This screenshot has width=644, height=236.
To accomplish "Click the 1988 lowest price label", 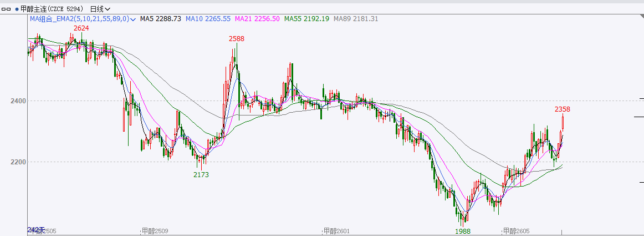I will [463, 230].
